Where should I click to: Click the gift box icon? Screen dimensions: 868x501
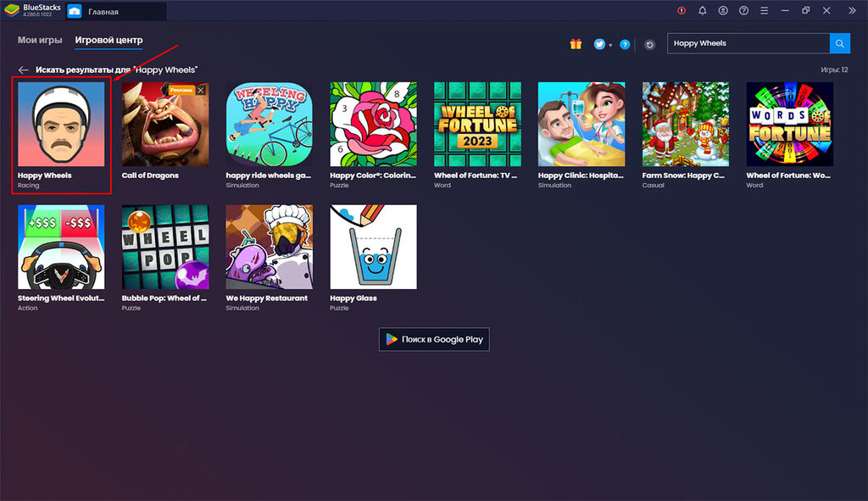point(576,44)
